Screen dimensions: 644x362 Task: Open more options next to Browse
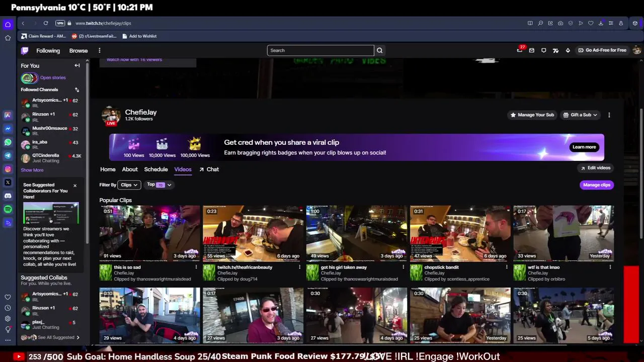tap(99, 50)
